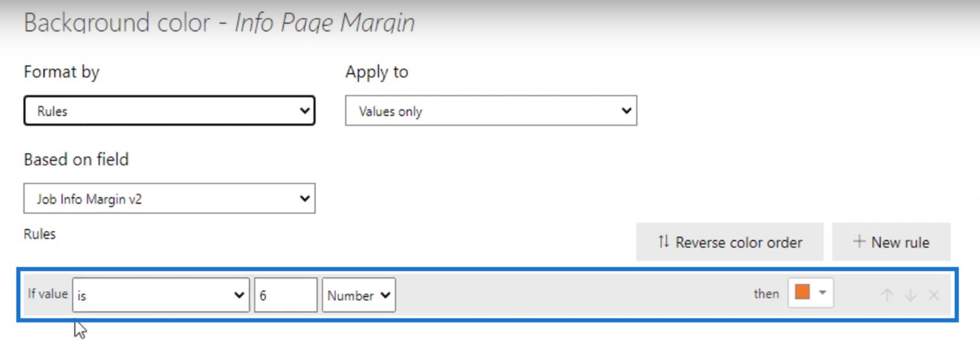The height and width of the screenshot is (354, 980).
Task: Open the Job Info Margin v2 field dropdown
Action: point(169,199)
